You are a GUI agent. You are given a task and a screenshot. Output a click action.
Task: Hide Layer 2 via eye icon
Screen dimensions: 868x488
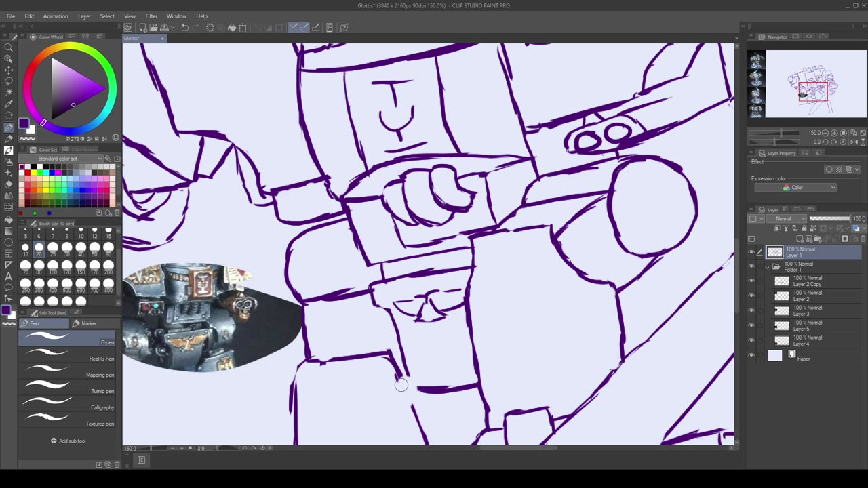(751, 296)
